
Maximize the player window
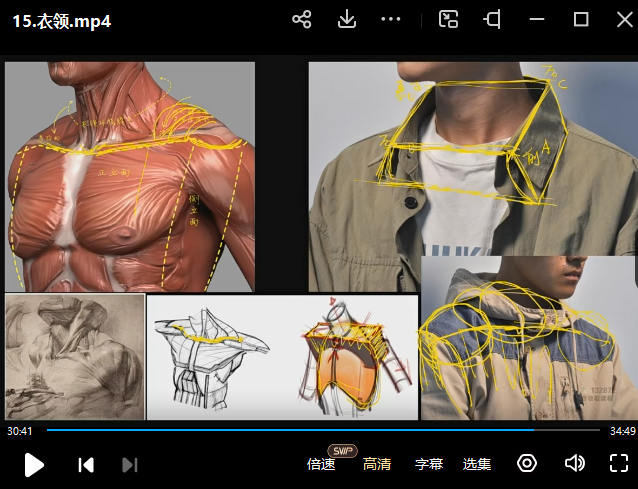coord(580,19)
